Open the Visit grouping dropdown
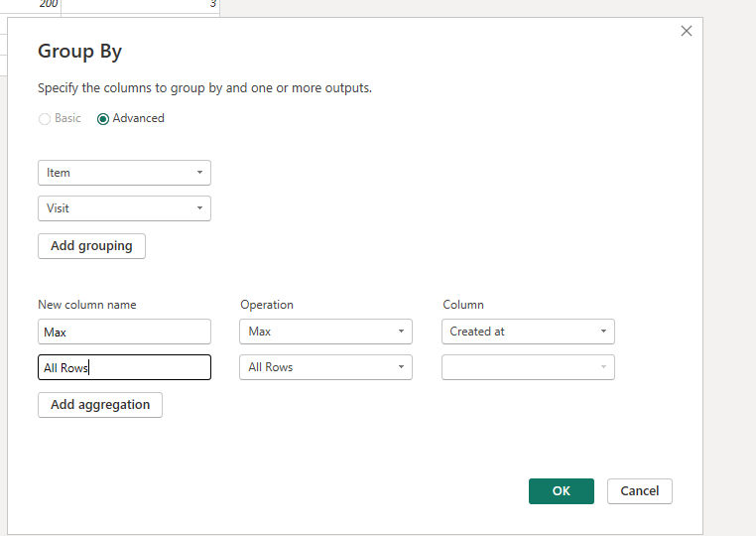 point(124,208)
